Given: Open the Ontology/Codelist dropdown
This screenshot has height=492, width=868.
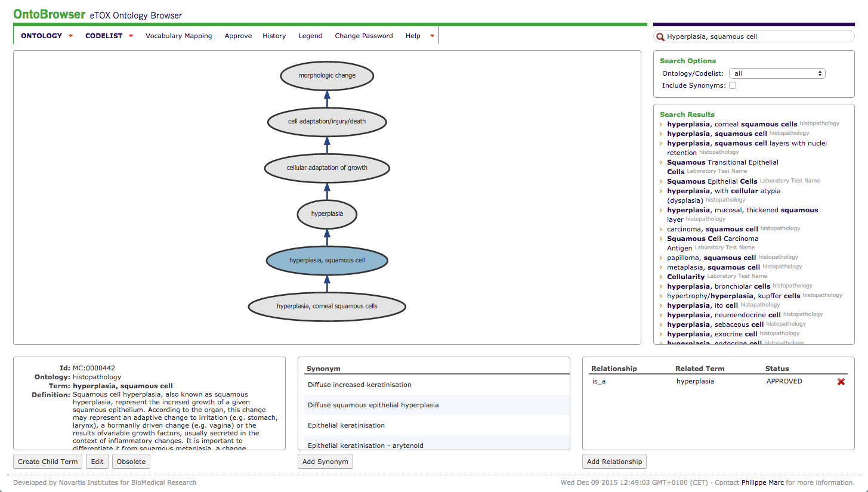Looking at the screenshot, I should (x=777, y=73).
